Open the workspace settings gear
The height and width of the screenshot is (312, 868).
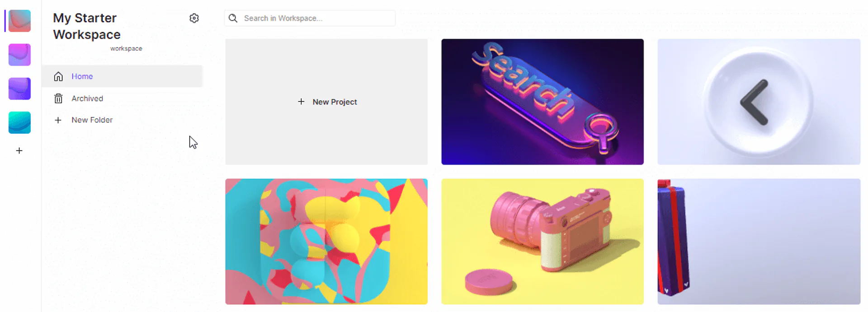point(194,18)
